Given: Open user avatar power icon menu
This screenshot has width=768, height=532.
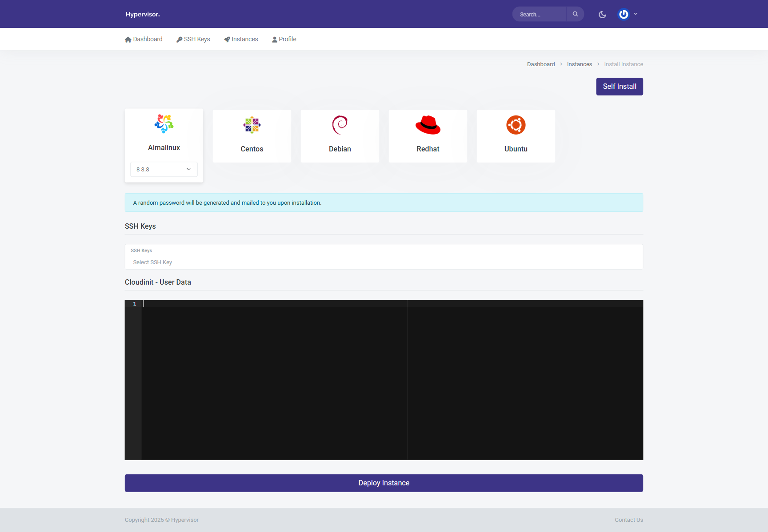Looking at the screenshot, I should pos(624,14).
